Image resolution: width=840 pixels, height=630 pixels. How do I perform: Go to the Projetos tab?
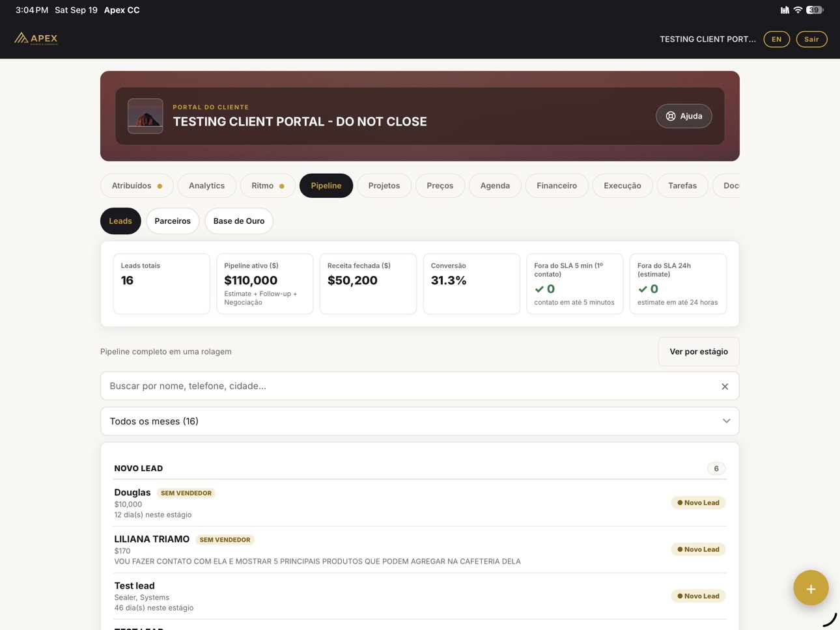(x=384, y=185)
